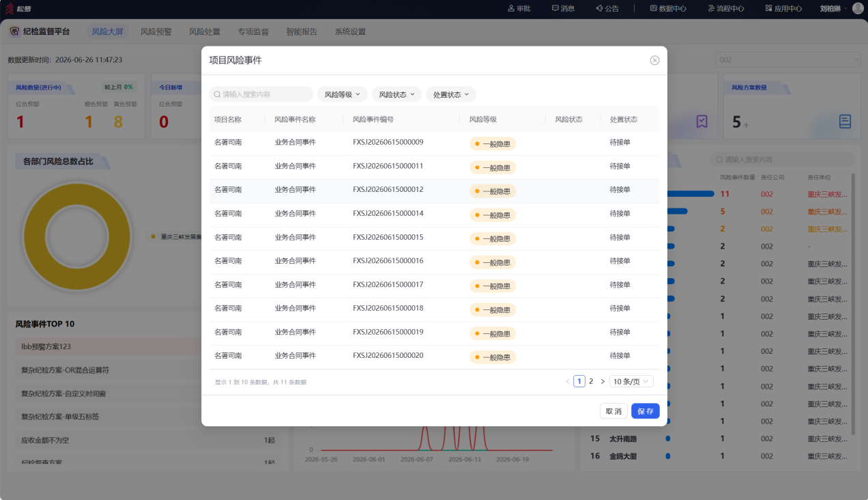Viewport: 868px width, 500px height.
Task: Open 数据中心
Action: [668, 9]
